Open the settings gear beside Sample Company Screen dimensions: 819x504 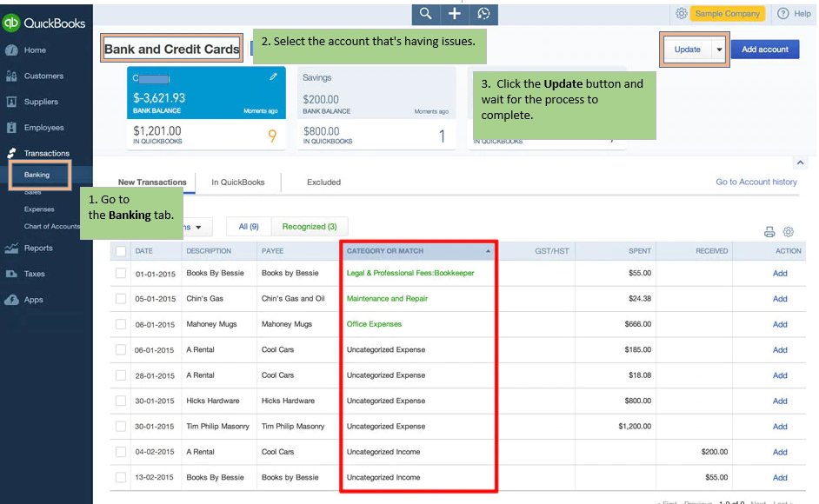pyautogui.click(x=681, y=14)
